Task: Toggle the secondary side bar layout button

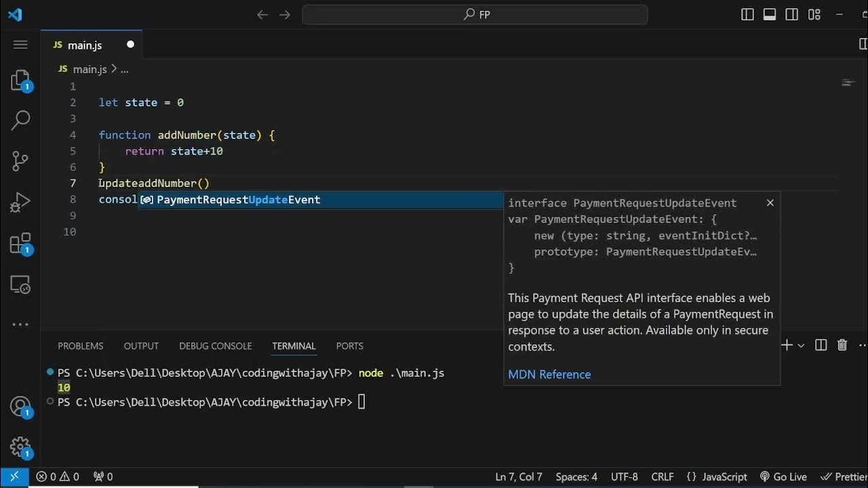Action: click(791, 14)
